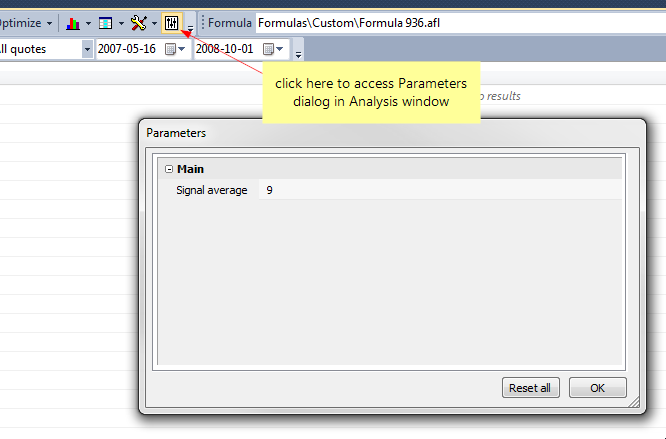Expand the Optimize button dropdown arrow
The height and width of the screenshot is (439, 666).
(49, 23)
